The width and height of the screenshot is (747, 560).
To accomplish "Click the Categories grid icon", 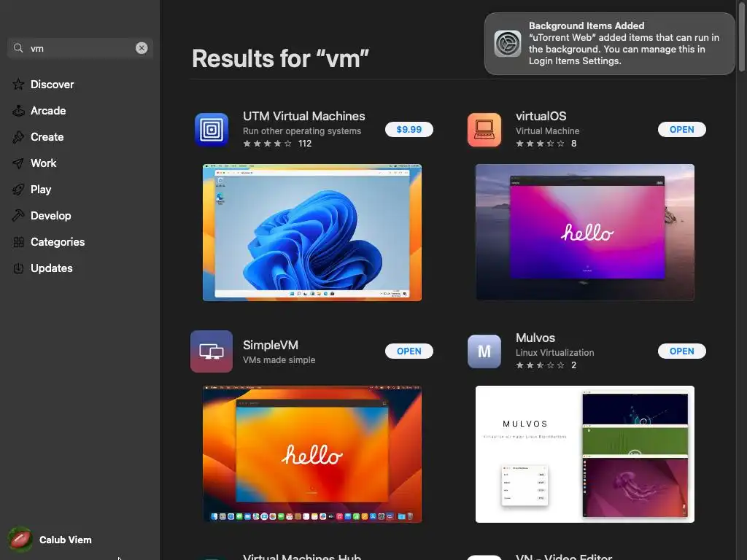I will click(18, 242).
